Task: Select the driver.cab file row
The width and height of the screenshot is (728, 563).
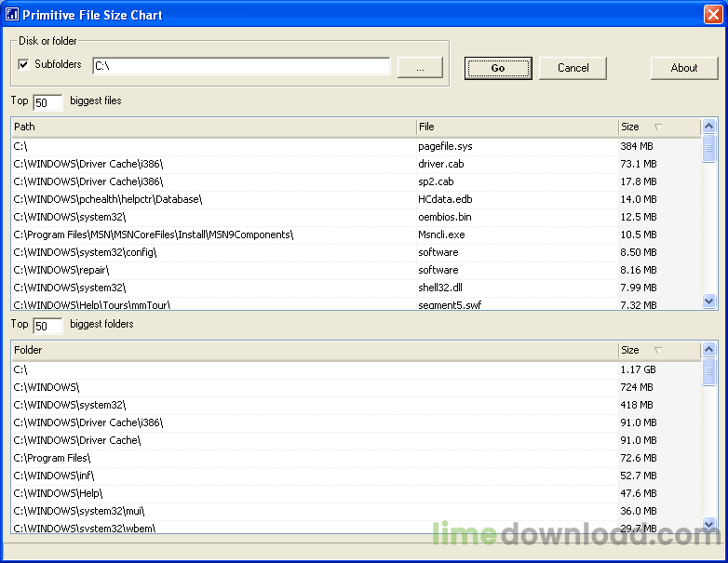Action: coord(357,164)
